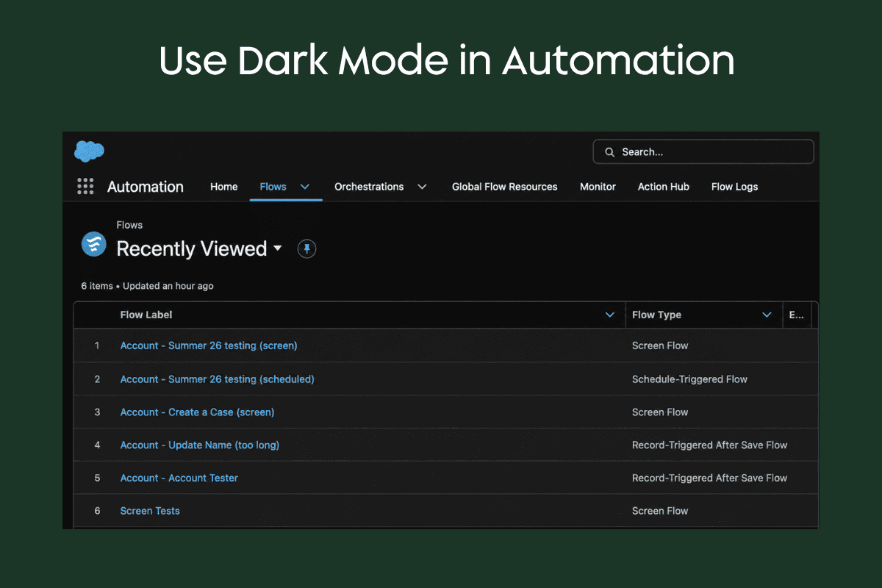Screen dimensions: 882x588
Task: Open the Orchestrations tab
Action: point(369,187)
